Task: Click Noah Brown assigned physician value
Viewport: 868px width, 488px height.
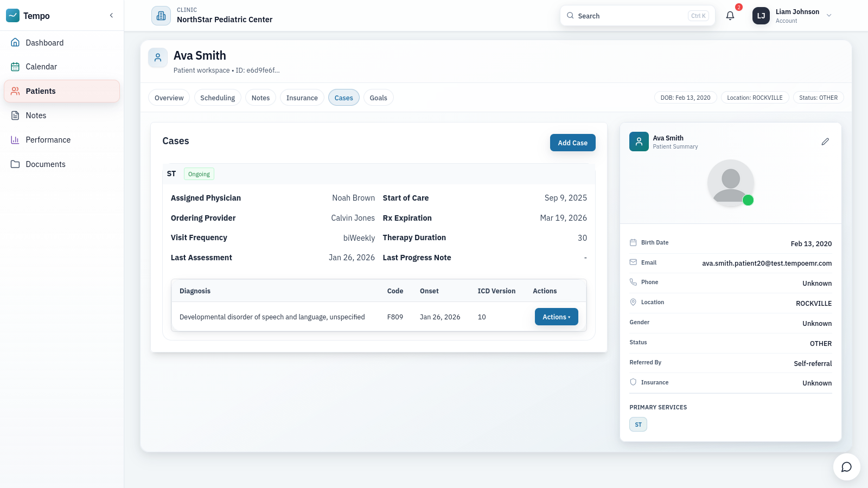Action: point(353,198)
